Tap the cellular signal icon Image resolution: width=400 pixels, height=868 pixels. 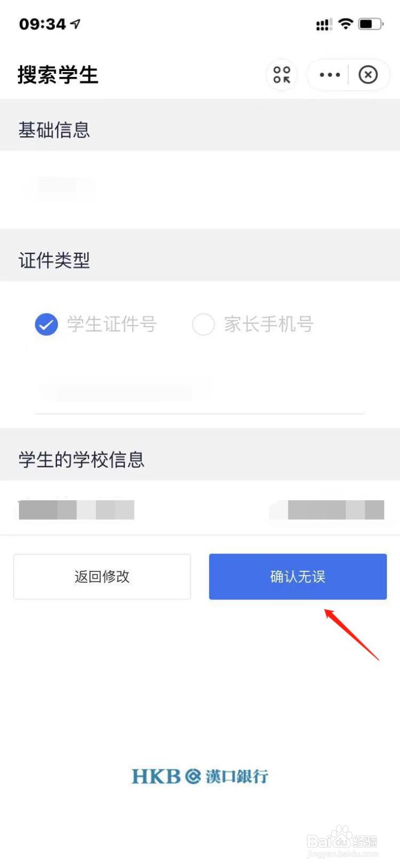324,24
